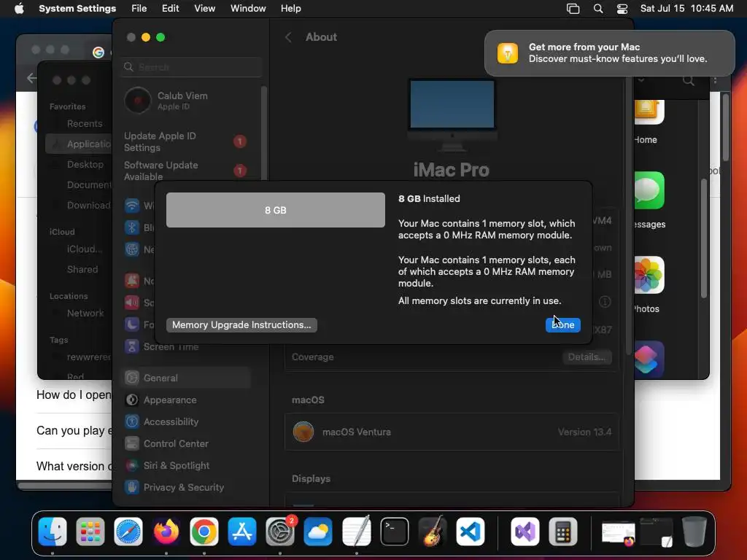This screenshot has width=747, height=560.
Task: Click menu bar date and time
Action: 686,9
